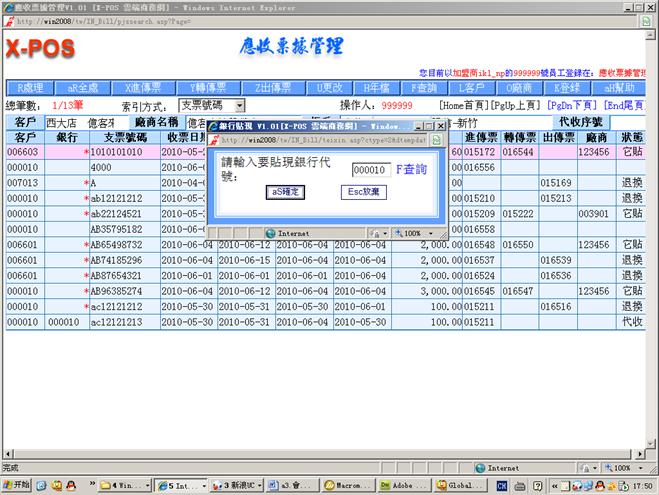Click the popup address bar page icon
The width and height of the screenshot is (659, 495).
[215, 140]
